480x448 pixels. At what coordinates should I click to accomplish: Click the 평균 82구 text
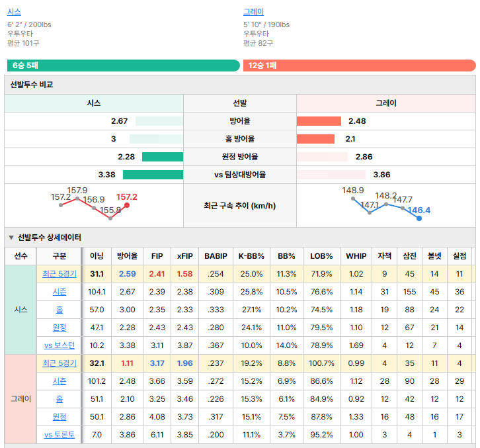click(x=258, y=43)
